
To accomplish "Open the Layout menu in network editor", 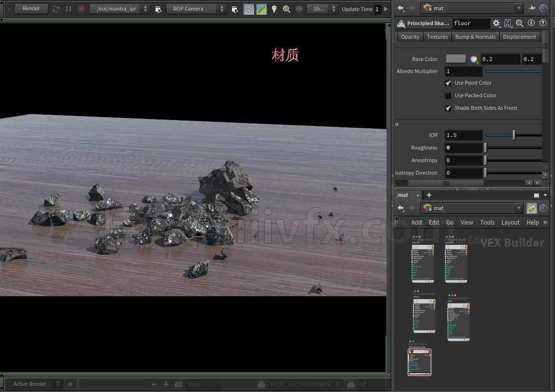I will click(510, 222).
